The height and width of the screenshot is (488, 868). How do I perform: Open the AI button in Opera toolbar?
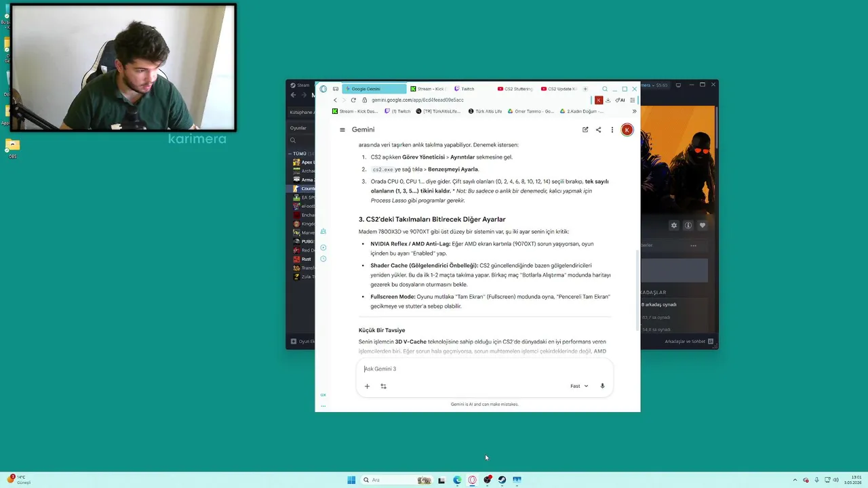[x=620, y=100]
